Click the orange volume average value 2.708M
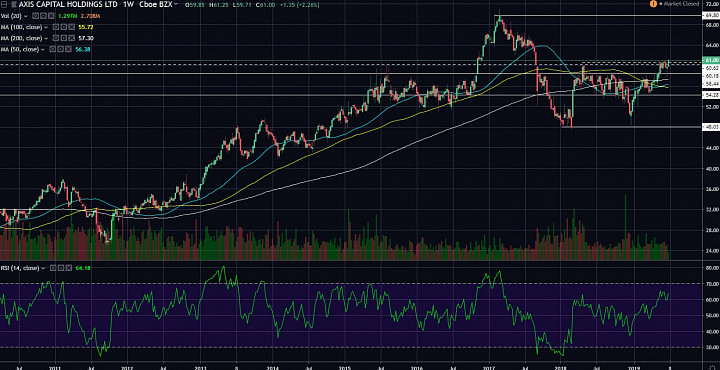Image resolution: width=720 pixels, height=370 pixels. coord(90,16)
